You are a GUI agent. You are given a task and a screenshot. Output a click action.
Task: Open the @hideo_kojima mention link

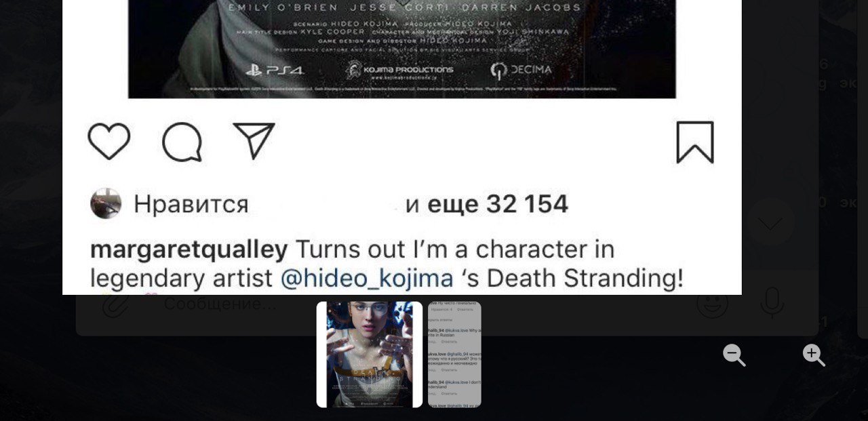(x=367, y=279)
